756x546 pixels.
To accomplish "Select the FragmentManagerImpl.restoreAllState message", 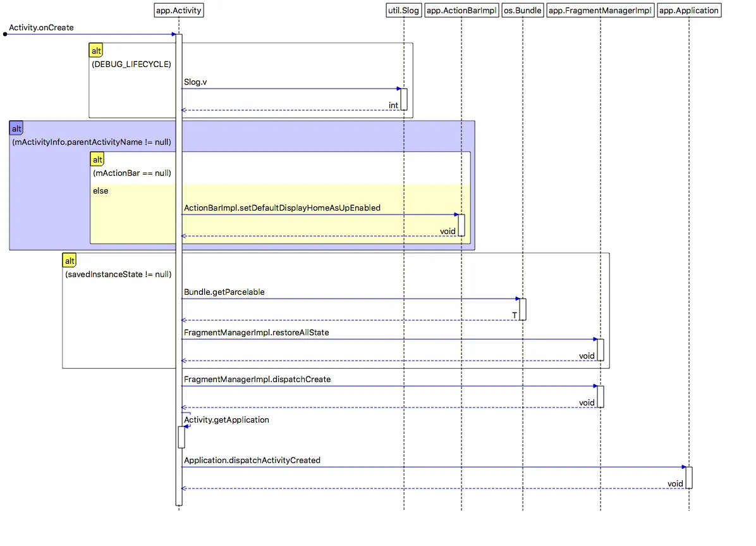I will coord(257,333).
